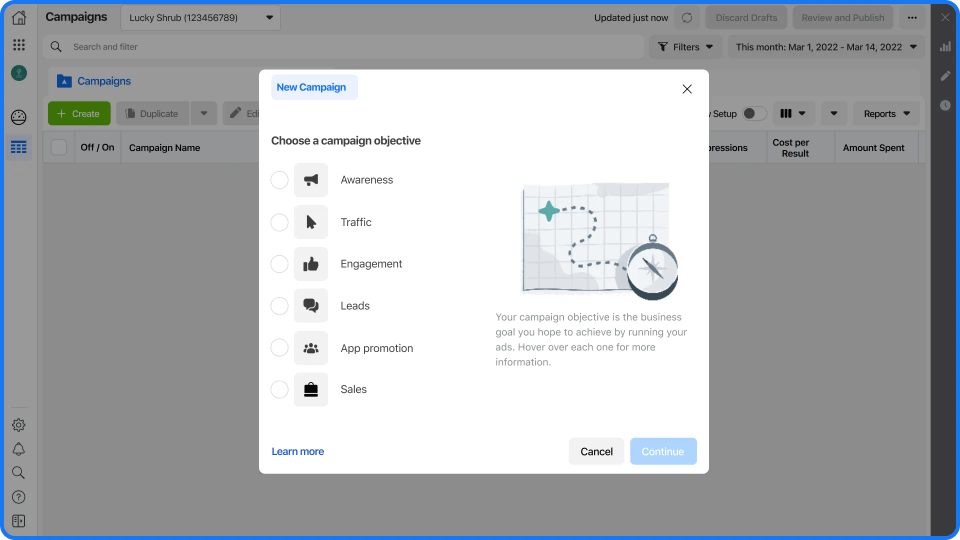
Task: Click Review and Publish button
Action: click(843, 18)
